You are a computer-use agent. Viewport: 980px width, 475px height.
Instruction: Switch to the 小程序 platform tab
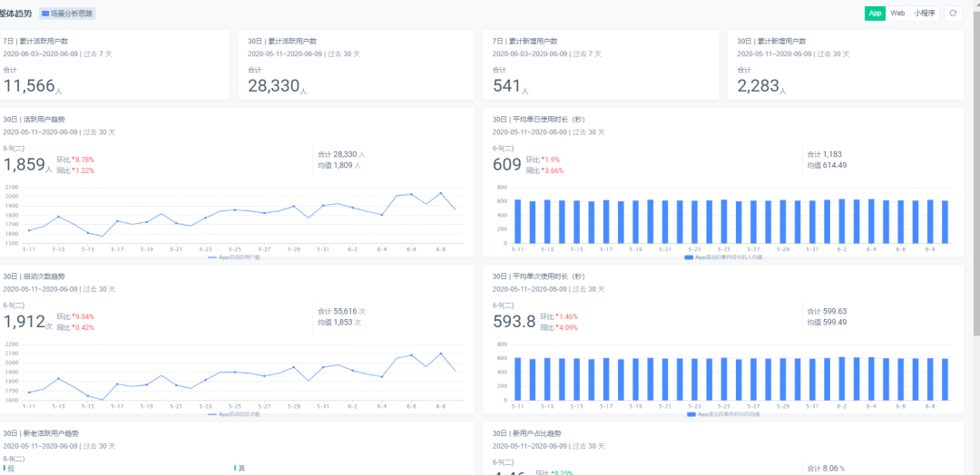coord(925,13)
